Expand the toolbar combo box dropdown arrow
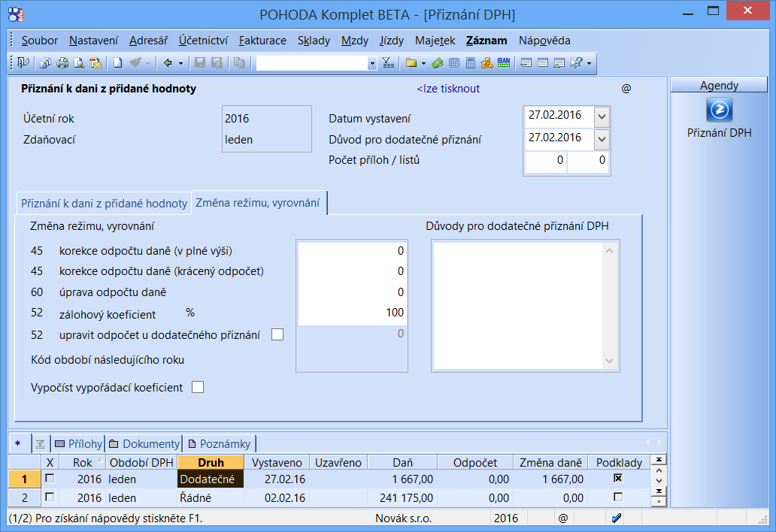Image resolution: width=776 pixels, height=532 pixels. [x=372, y=63]
